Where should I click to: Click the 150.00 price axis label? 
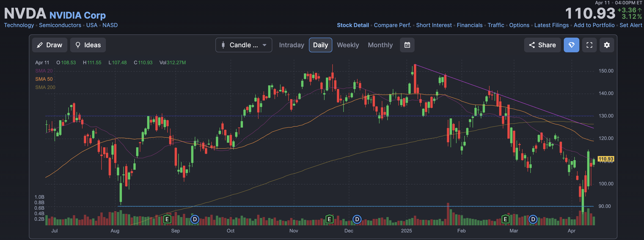pyautogui.click(x=606, y=71)
